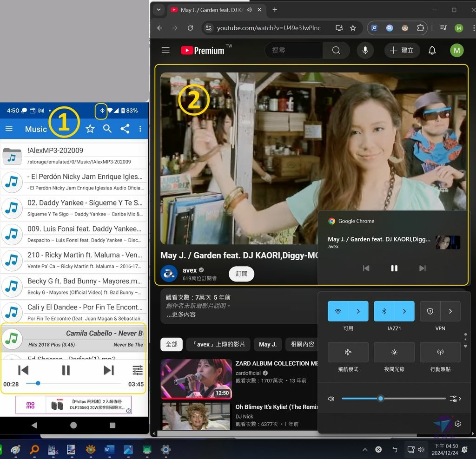476x459 pixels.
Task: Open the !AlexMP3-202009 folder
Action: [74, 156]
